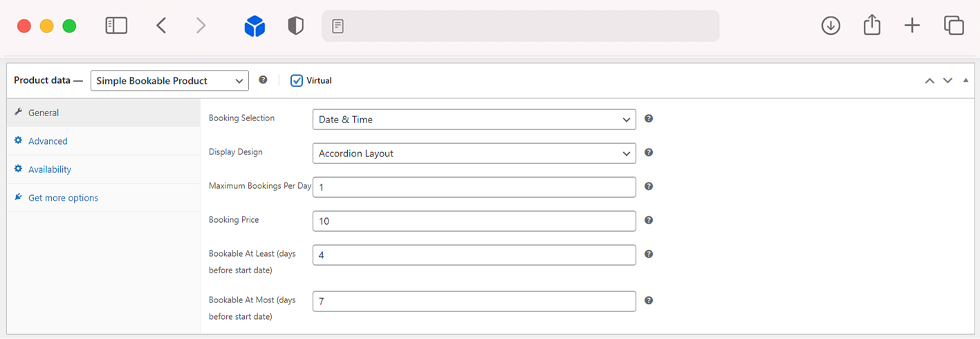Toggle the browser sidebar icon
980x339 pixels.
[116, 26]
